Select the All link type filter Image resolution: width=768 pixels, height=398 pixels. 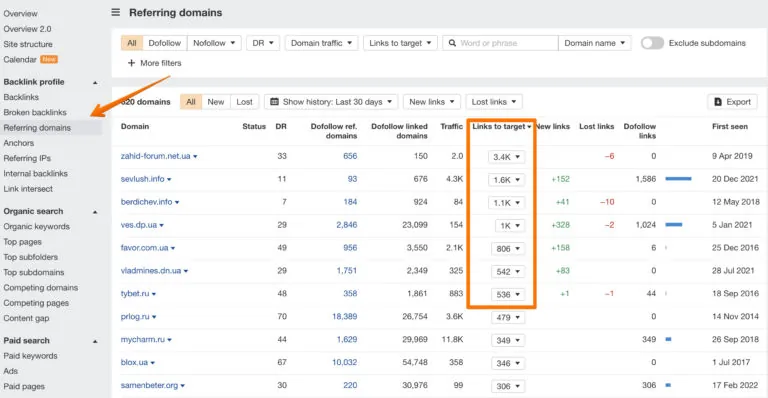pos(132,43)
